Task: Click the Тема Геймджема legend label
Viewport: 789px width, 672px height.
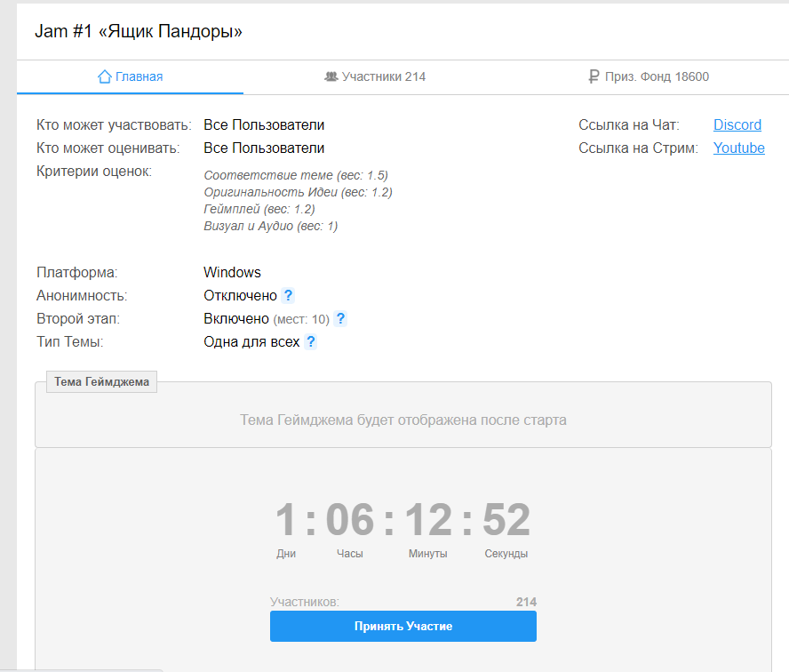Action: [x=101, y=381]
